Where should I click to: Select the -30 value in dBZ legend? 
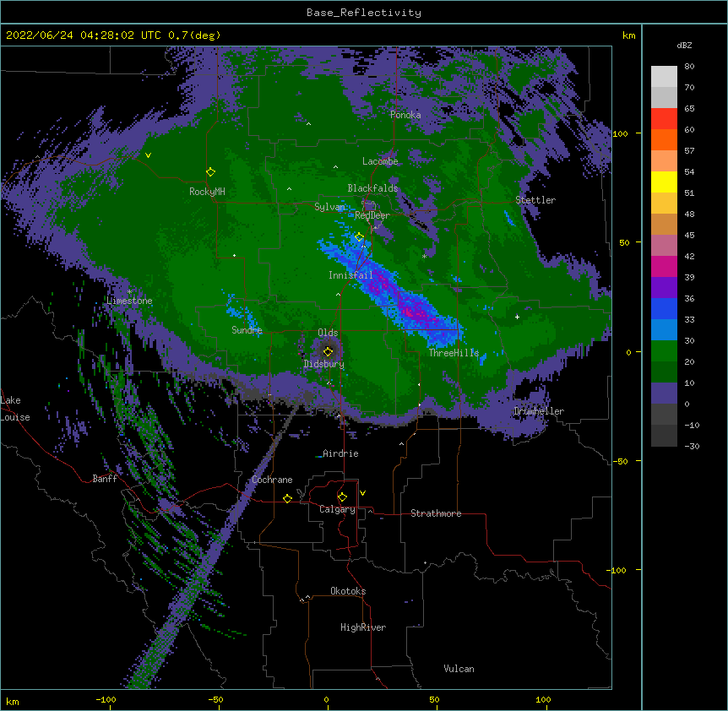point(692,446)
